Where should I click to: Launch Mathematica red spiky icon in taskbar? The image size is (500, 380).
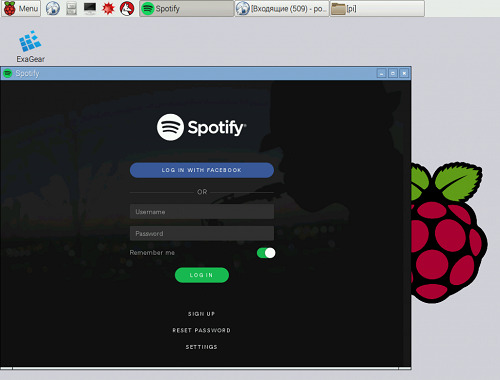tap(108, 8)
